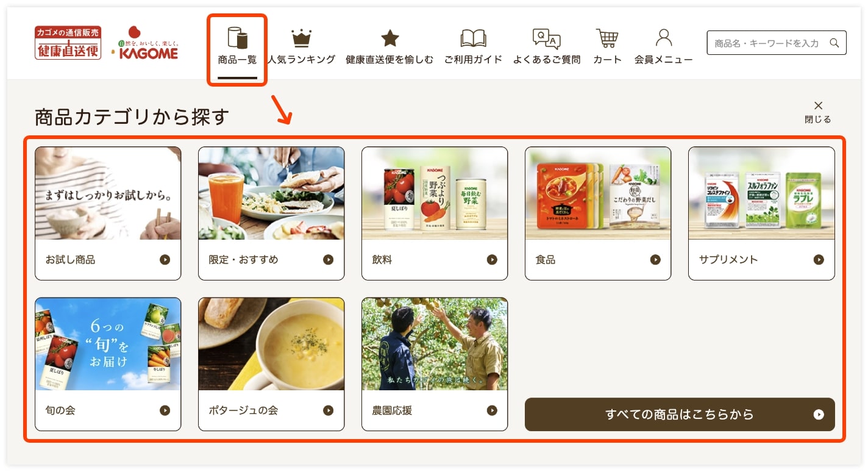
Task: Click すべての商品はこちらから button
Action: 680,415
